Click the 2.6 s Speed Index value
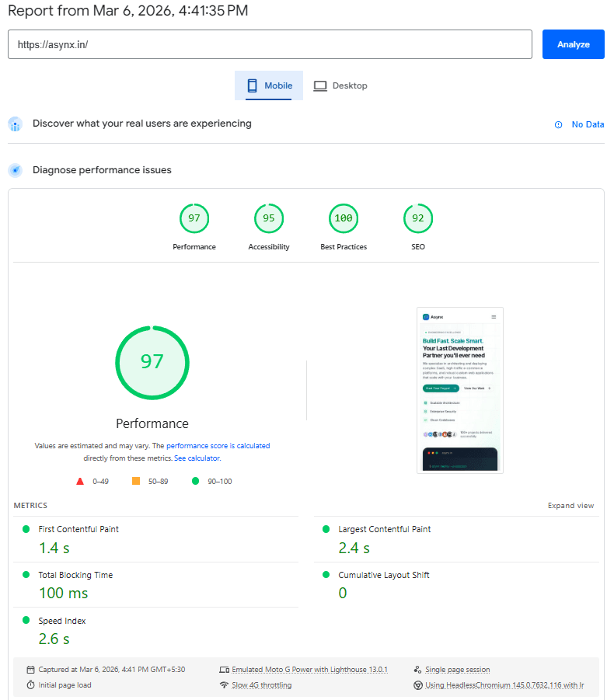 54,639
